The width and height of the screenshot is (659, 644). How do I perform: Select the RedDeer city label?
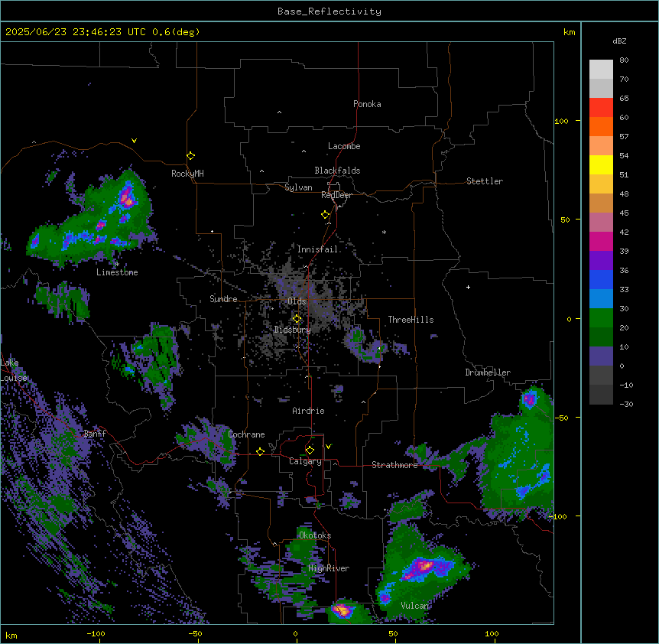coord(336,195)
